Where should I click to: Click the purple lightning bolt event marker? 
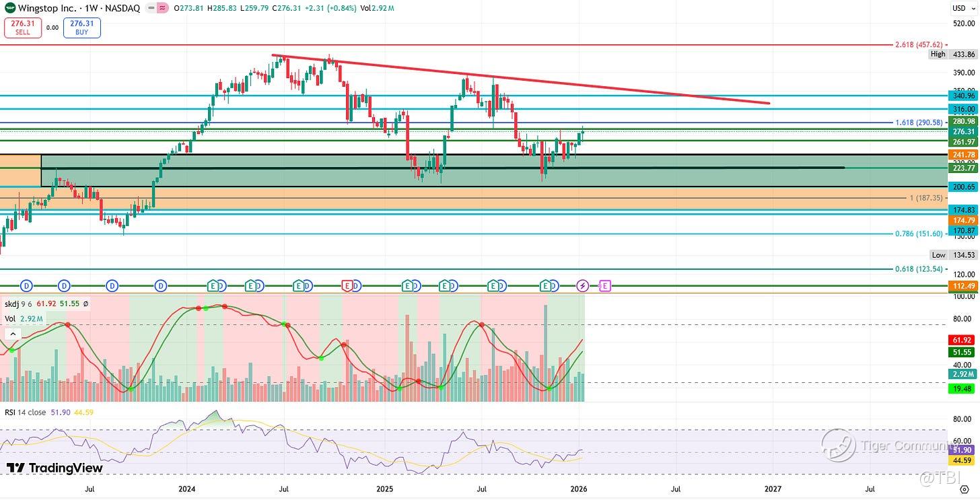tap(583, 286)
